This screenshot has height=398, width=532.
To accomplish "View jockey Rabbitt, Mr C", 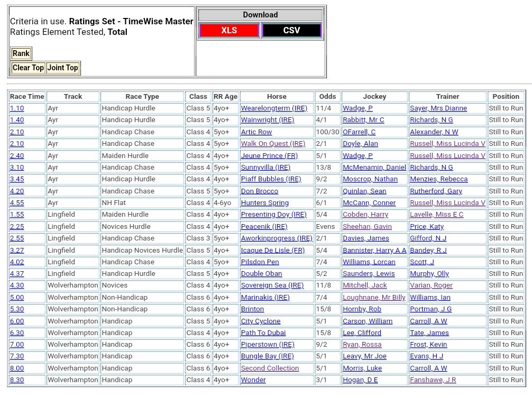I will 363,120.
